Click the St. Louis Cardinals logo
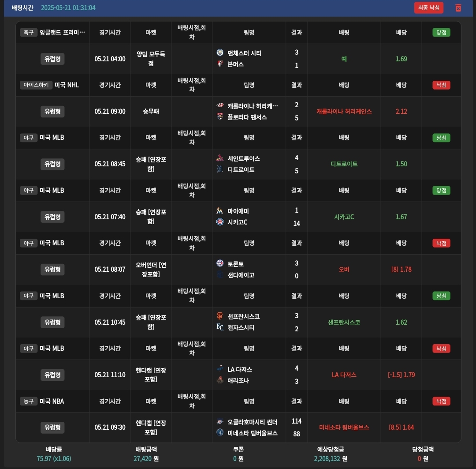 220,158
